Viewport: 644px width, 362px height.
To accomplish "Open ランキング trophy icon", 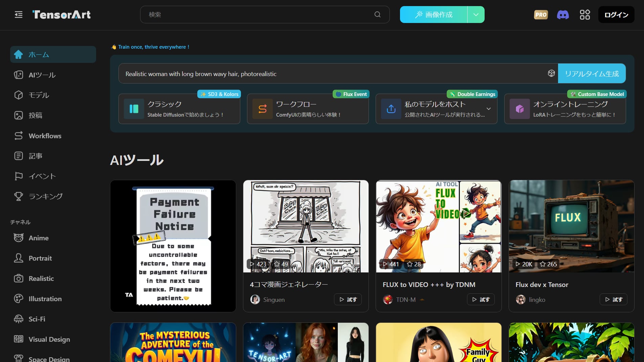I will pos(19,196).
